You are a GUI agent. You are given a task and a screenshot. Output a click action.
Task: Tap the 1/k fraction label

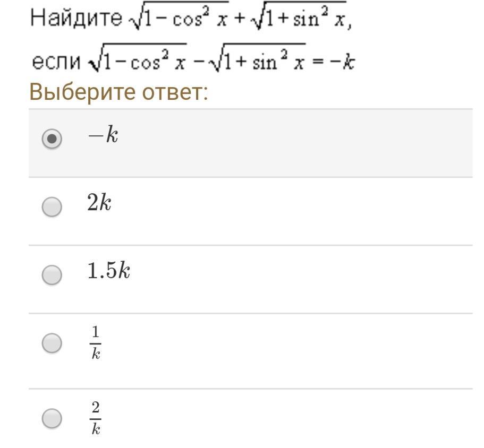pyautogui.click(x=96, y=343)
